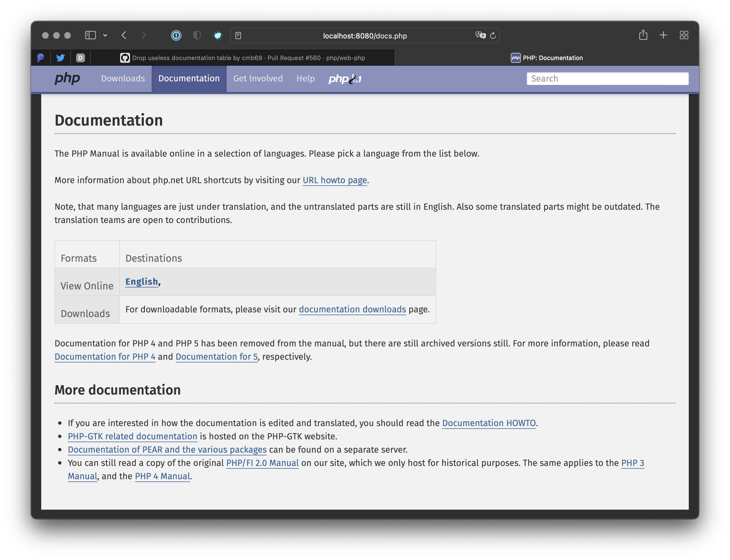Screen dimensions: 730x560
Task: Click the reader view page icon
Action: tap(238, 36)
